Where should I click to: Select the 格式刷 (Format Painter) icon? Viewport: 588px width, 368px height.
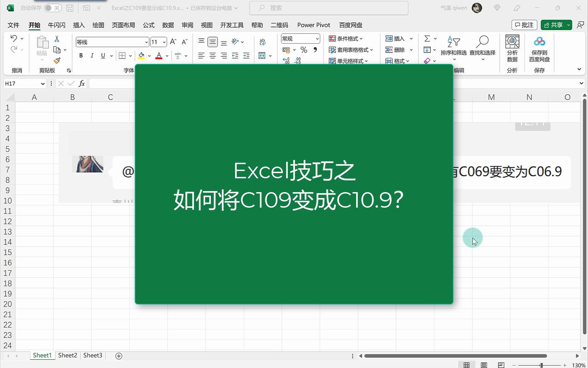click(57, 60)
